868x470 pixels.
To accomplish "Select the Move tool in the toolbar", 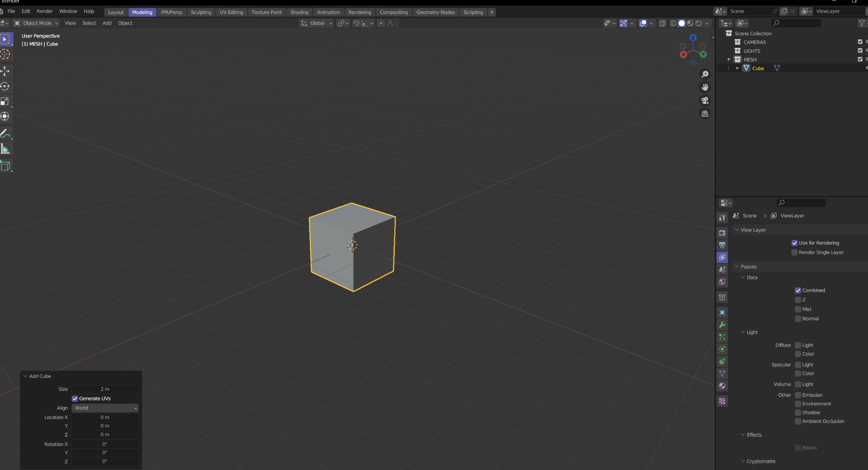I will tap(5, 71).
